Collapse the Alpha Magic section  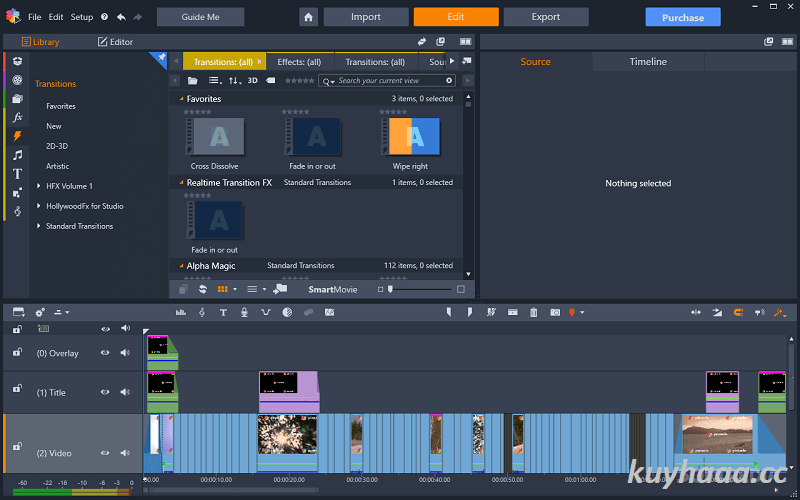tap(181, 266)
